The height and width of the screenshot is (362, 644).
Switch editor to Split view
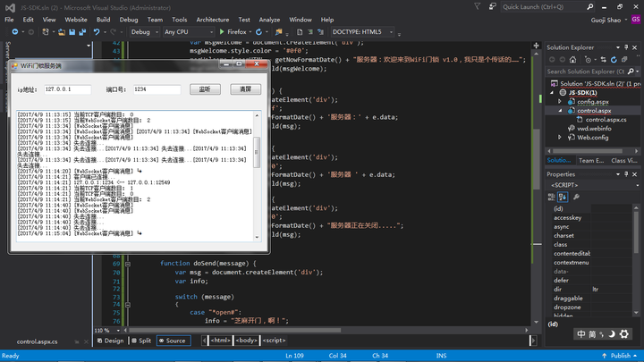[140, 341]
